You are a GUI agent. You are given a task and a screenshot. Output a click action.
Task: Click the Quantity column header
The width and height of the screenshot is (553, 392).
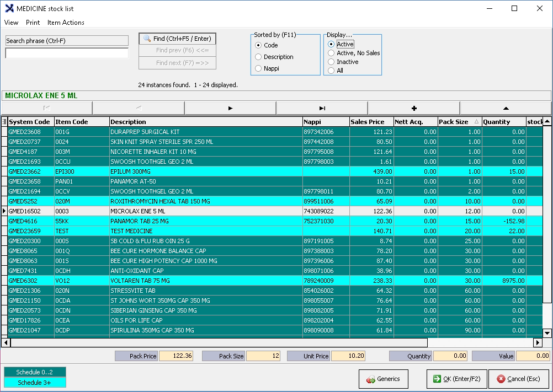pyautogui.click(x=502, y=122)
